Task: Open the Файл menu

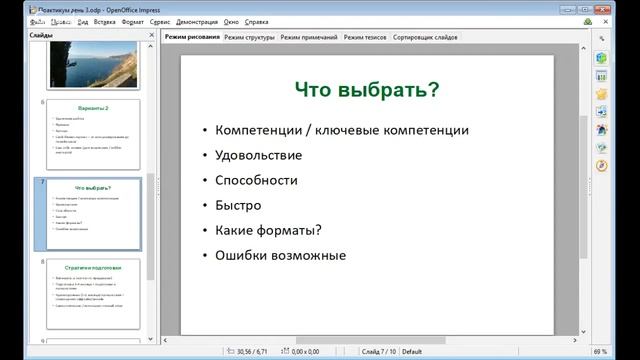Action: 37,22
